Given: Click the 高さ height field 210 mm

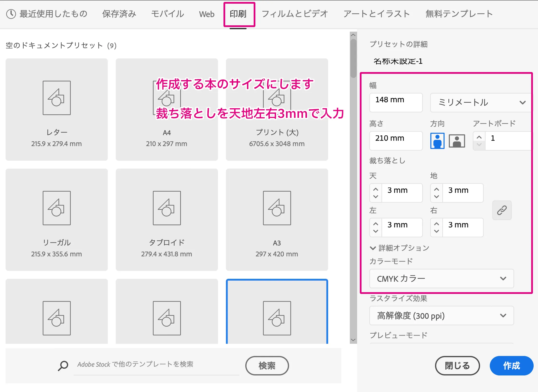Looking at the screenshot, I should tap(396, 141).
